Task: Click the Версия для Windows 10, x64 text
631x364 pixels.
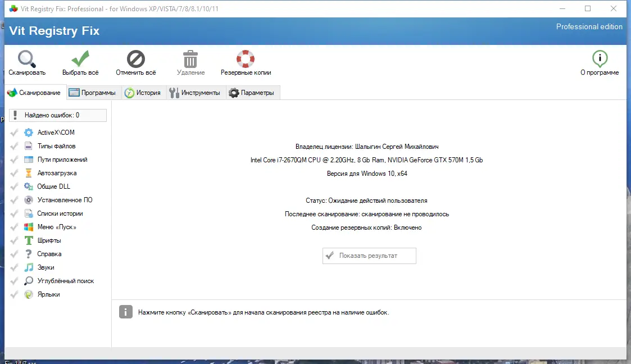Action: click(x=366, y=174)
